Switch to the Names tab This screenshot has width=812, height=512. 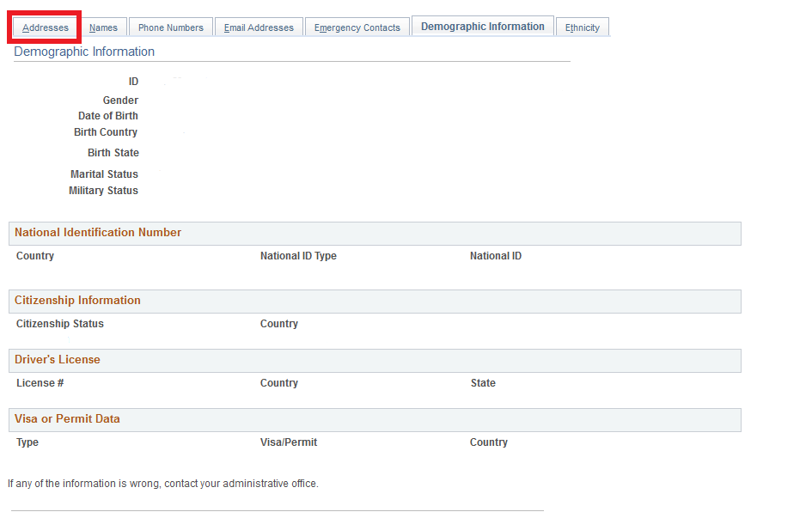[x=103, y=27]
